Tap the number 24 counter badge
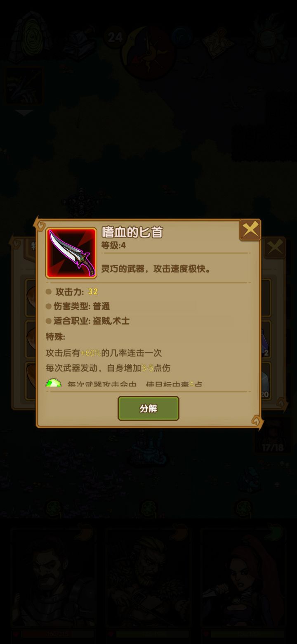297x644 pixels. 115,38
